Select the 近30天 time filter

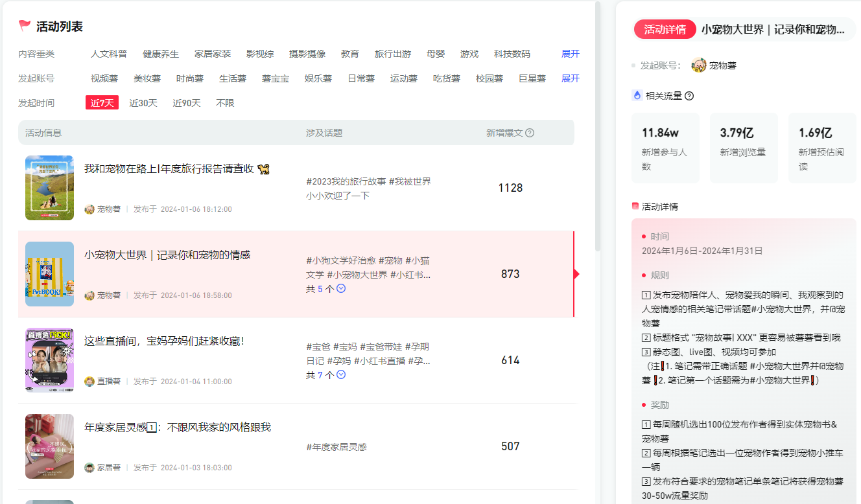[143, 103]
